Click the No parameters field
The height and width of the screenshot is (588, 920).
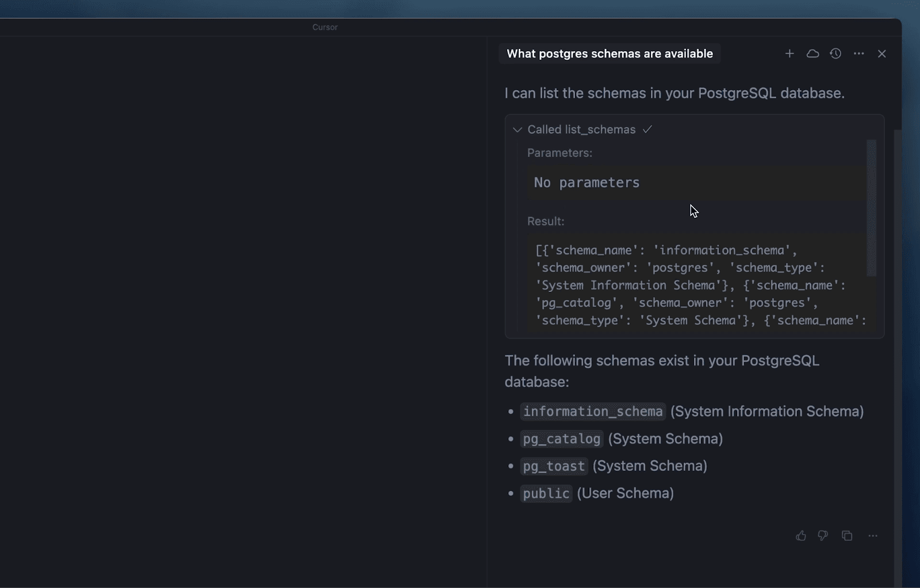(586, 182)
